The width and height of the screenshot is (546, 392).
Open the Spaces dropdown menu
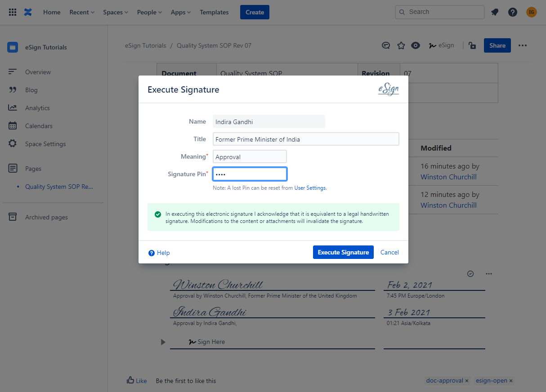point(116,12)
